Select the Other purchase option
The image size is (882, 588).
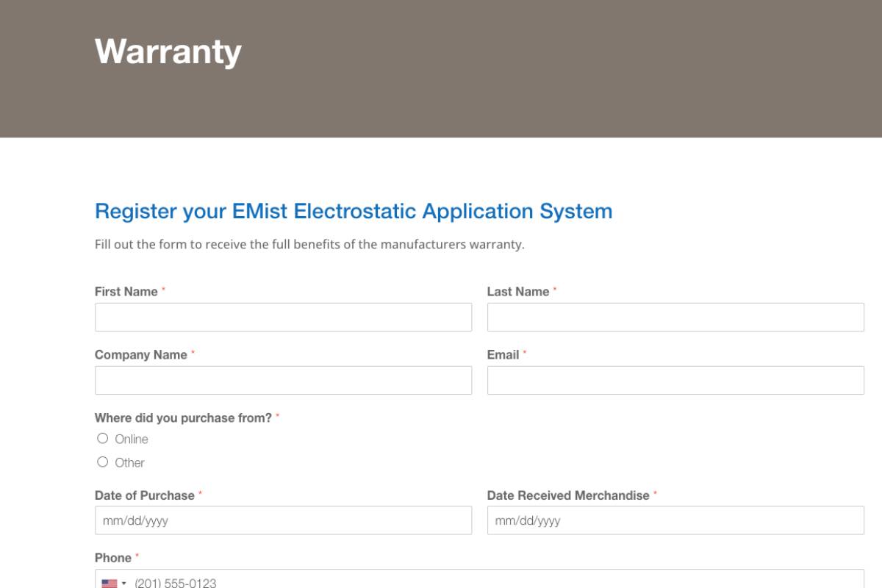pyautogui.click(x=103, y=462)
